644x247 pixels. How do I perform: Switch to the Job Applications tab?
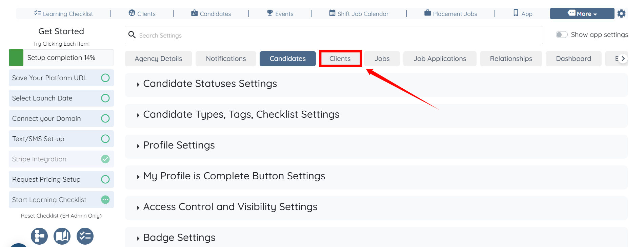coord(440,59)
